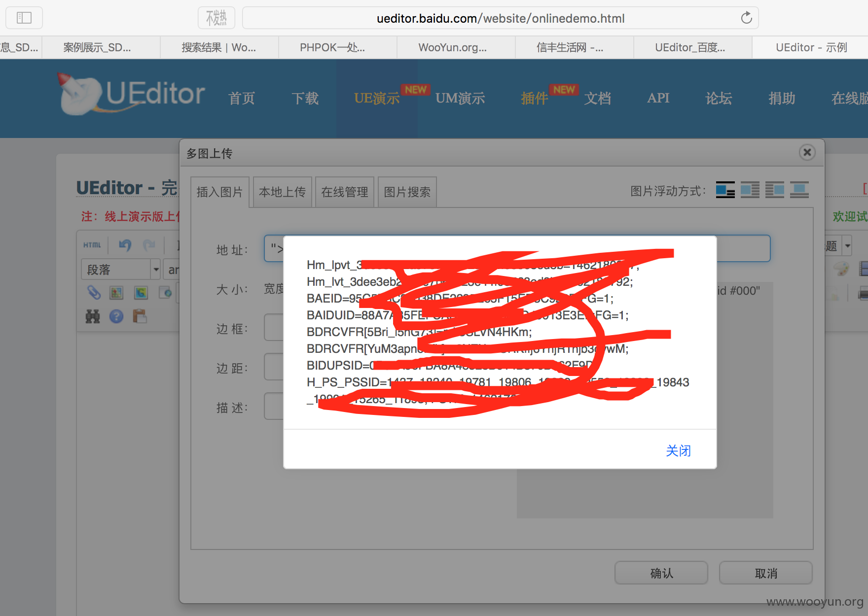Click the redo arrow in editor toolbar
868x616 pixels.
pyautogui.click(x=149, y=245)
